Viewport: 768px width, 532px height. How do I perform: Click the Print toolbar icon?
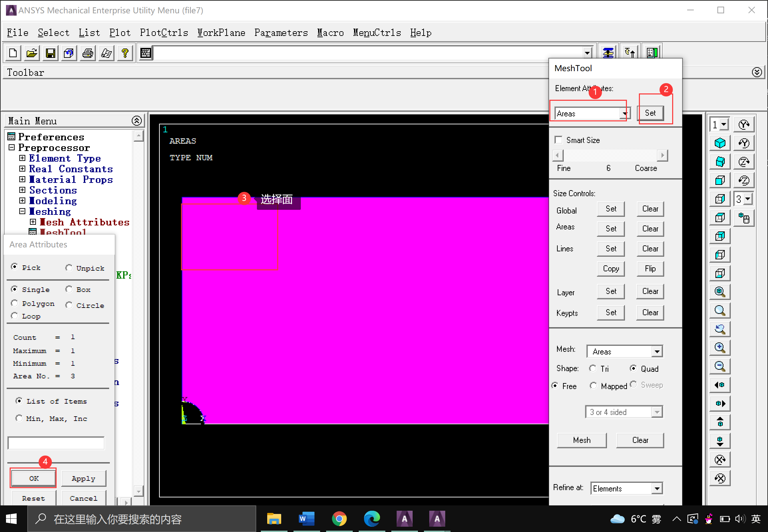click(x=88, y=53)
